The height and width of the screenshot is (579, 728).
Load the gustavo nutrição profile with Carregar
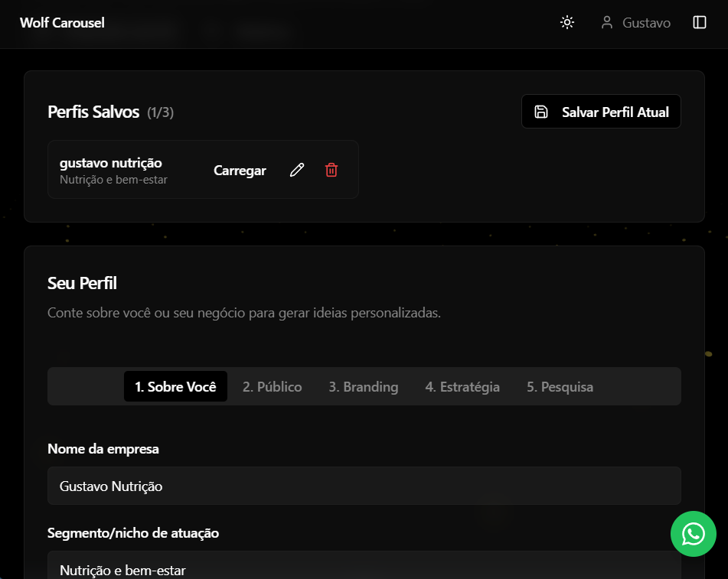[x=240, y=171]
